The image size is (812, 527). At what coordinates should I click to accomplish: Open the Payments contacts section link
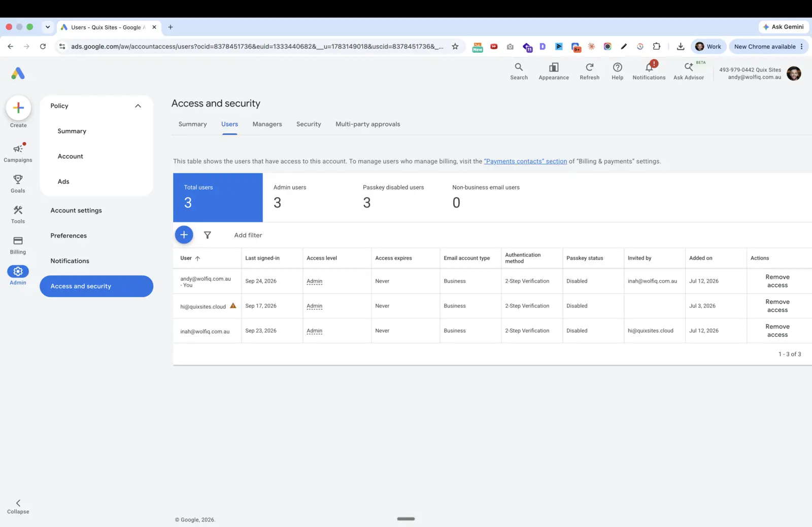pyautogui.click(x=525, y=161)
